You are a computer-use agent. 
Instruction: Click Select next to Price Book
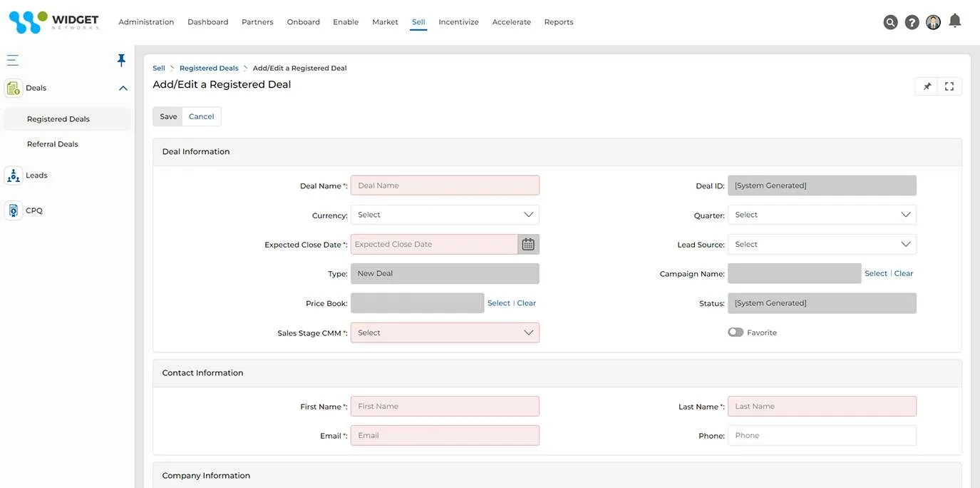[x=499, y=303]
